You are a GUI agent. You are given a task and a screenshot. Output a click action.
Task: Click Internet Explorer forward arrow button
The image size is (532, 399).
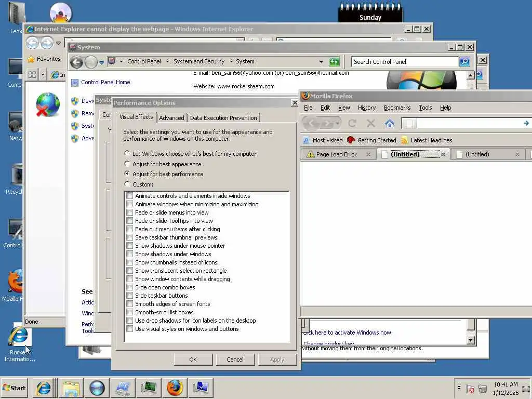(47, 43)
